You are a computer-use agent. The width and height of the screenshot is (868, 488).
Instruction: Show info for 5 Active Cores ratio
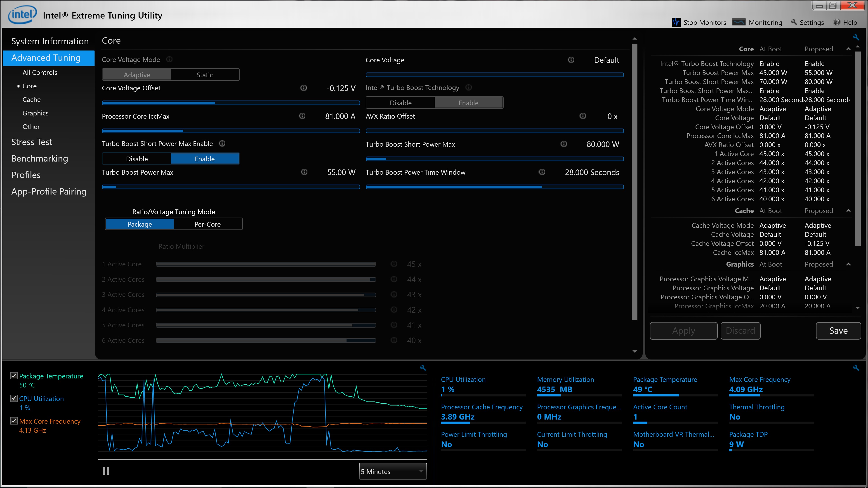coord(394,325)
